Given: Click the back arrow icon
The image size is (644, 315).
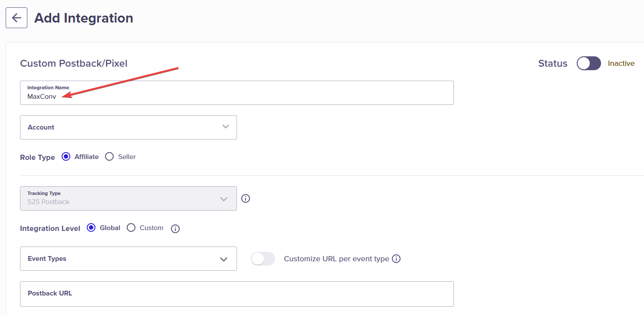Looking at the screenshot, I should tap(16, 18).
